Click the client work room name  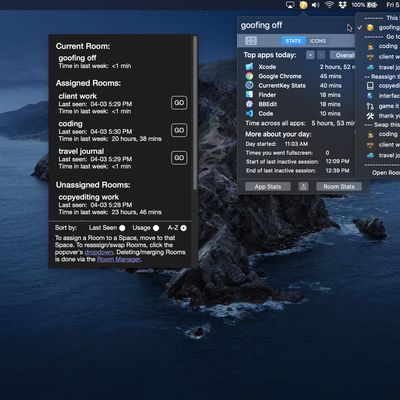coord(78,96)
